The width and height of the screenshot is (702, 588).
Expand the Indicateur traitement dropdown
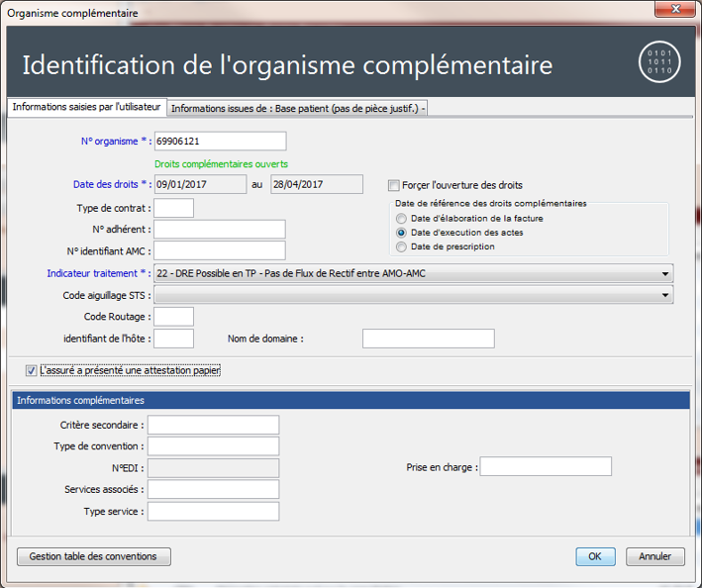click(665, 273)
